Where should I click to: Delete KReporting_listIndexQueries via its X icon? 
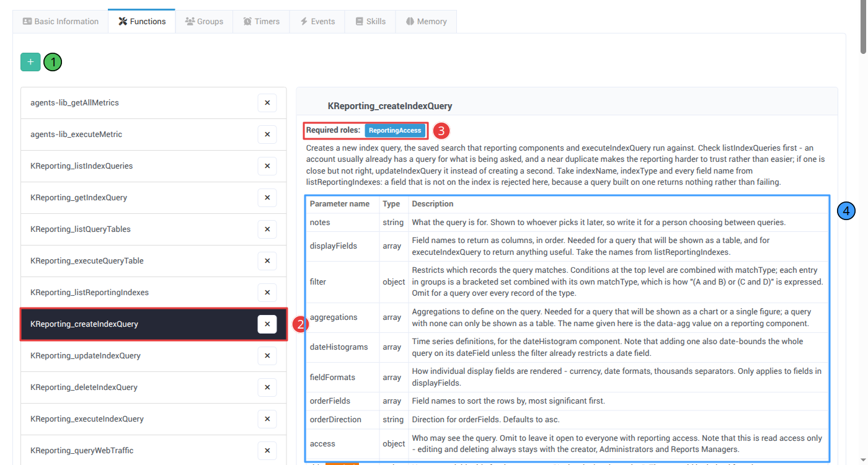pos(267,166)
